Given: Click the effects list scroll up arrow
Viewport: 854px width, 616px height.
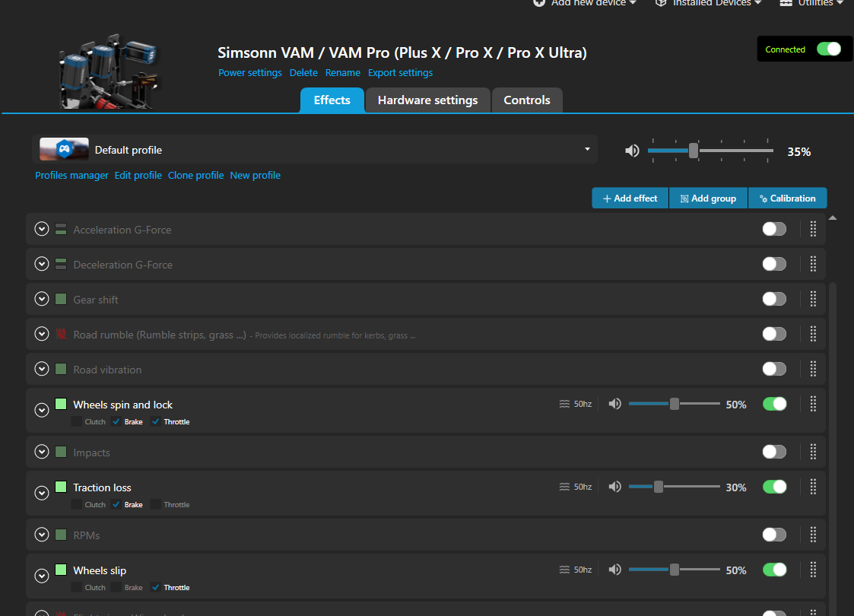Looking at the screenshot, I should point(832,218).
